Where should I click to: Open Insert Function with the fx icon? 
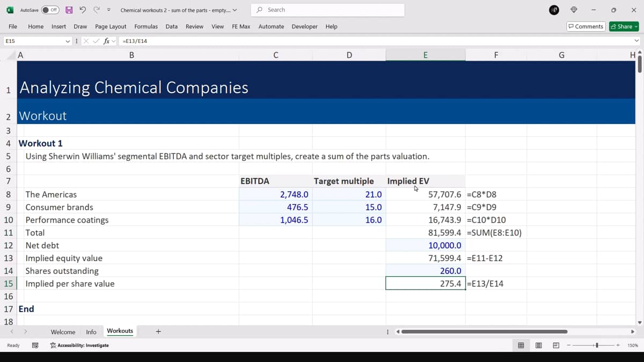point(107,41)
